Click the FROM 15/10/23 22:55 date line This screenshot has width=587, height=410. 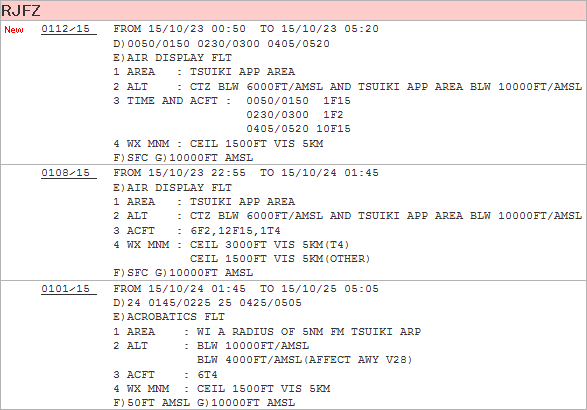[246, 173]
